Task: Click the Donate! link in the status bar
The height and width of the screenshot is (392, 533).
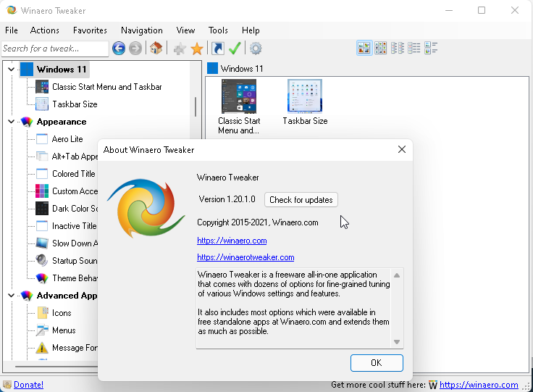Action: click(x=28, y=385)
